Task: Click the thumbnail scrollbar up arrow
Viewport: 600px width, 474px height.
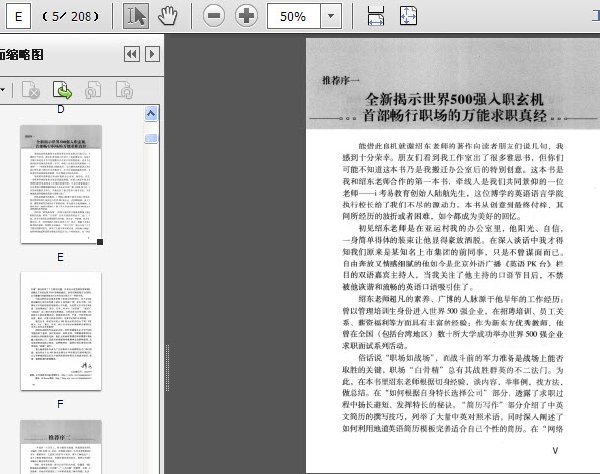Action: pyautogui.click(x=151, y=114)
